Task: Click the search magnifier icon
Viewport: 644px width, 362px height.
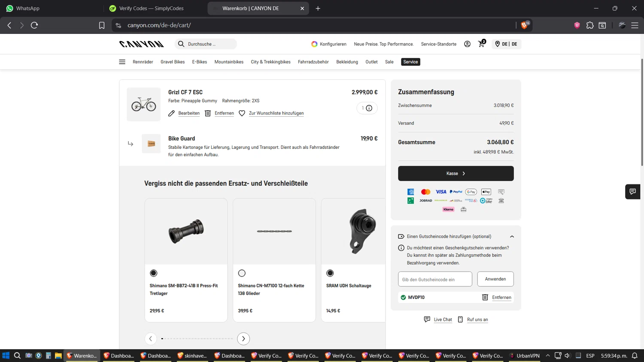Action: coord(181,44)
